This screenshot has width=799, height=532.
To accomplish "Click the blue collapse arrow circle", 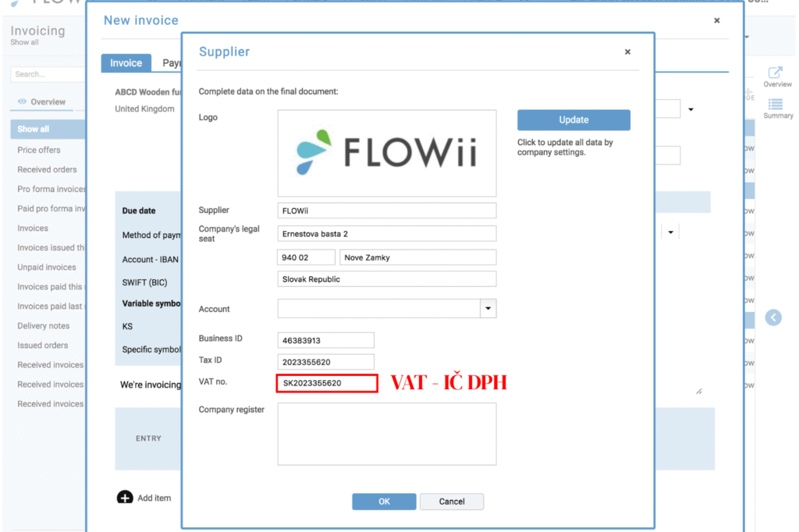I will (x=773, y=317).
